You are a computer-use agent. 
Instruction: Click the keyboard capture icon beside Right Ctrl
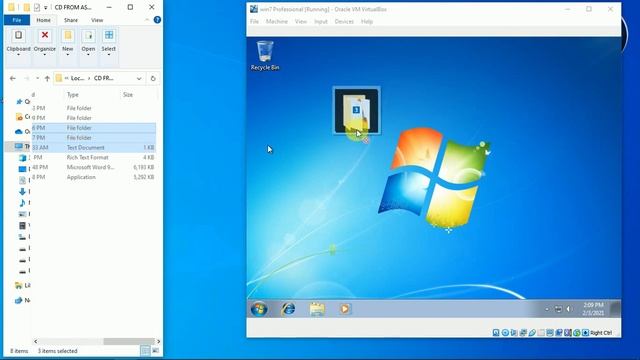[x=586, y=333]
